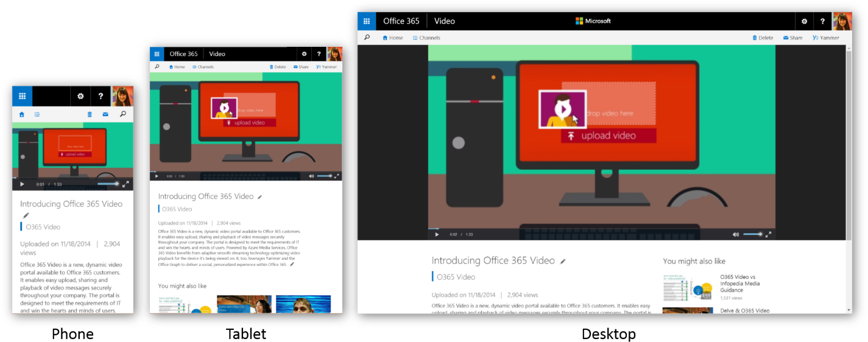Select Channels in the Desktop navigation bar
868x342 pixels.
[426, 38]
